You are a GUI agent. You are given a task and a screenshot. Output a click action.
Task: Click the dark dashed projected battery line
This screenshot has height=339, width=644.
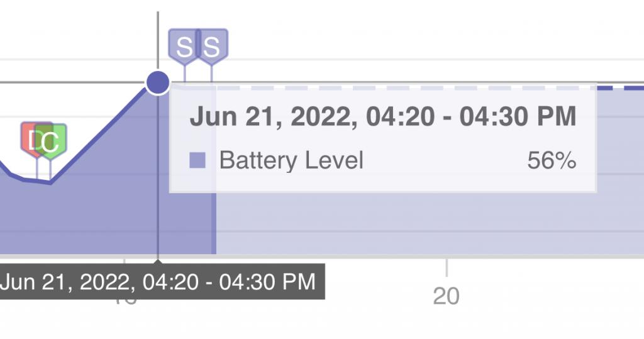tap(620, 88)
